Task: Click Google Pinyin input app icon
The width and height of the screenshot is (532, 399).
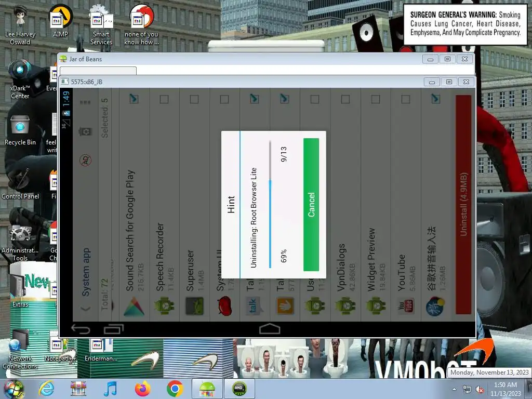Action: coord(436,307)
